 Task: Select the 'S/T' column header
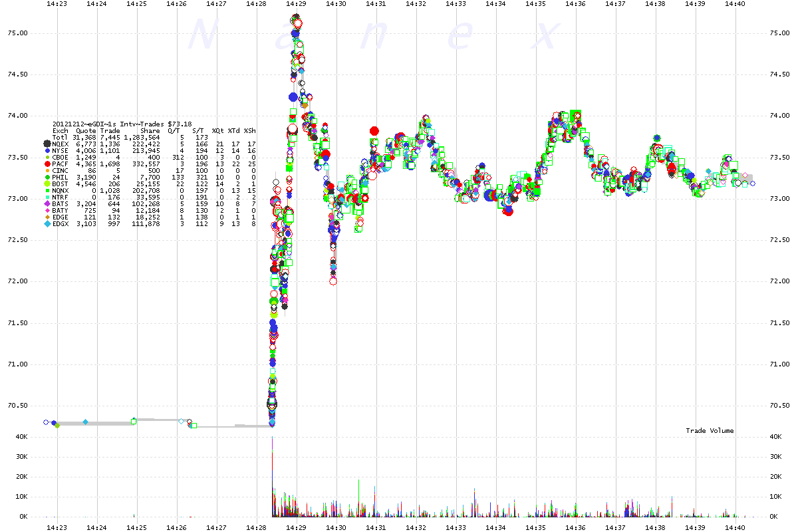point(198,130)
